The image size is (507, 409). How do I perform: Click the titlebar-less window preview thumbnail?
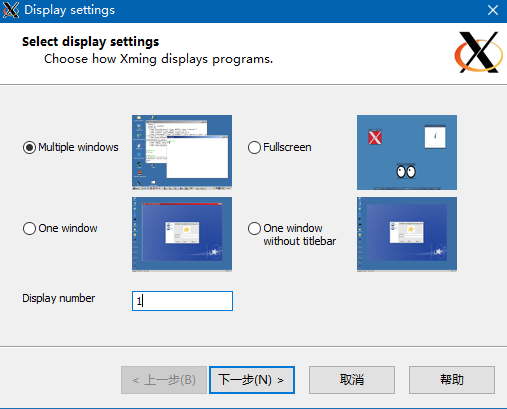coord(407,234)
